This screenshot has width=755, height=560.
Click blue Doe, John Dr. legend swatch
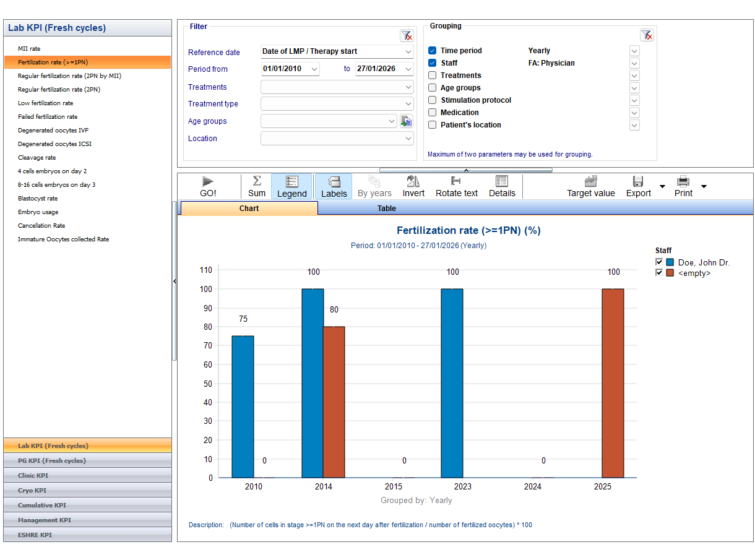coord(670,262)
